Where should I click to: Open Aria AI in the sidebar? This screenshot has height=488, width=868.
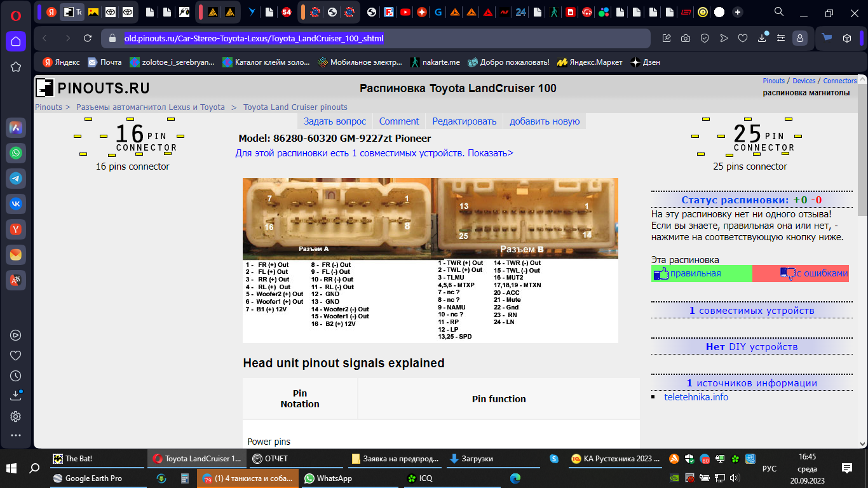16,128
